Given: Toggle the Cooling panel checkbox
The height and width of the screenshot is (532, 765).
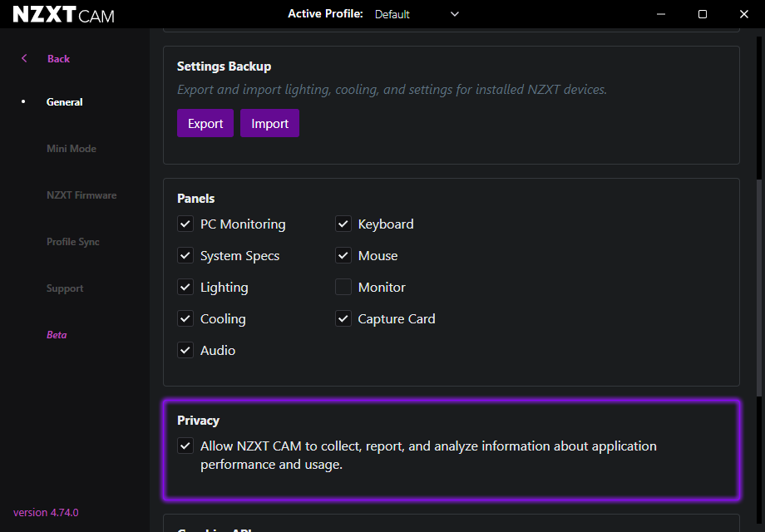Looking at the screenshot, I should tap(185, 319).
